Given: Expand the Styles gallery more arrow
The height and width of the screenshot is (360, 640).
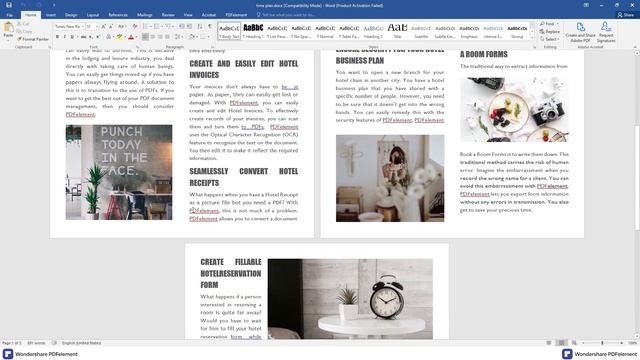Looking at the screenshot, I should tap(532, 38).
